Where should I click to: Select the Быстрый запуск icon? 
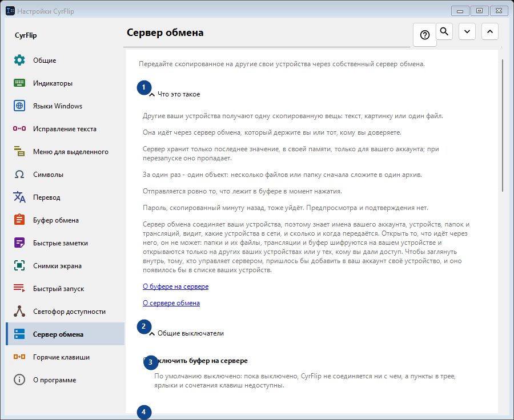click(x=19, y=288)
